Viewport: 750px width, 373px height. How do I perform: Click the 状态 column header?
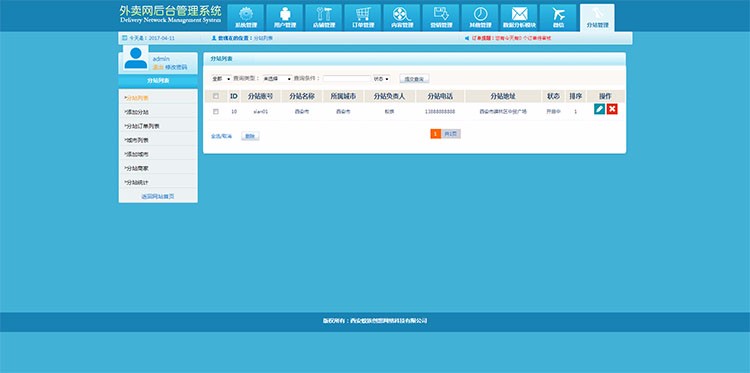tap(553, 96)
